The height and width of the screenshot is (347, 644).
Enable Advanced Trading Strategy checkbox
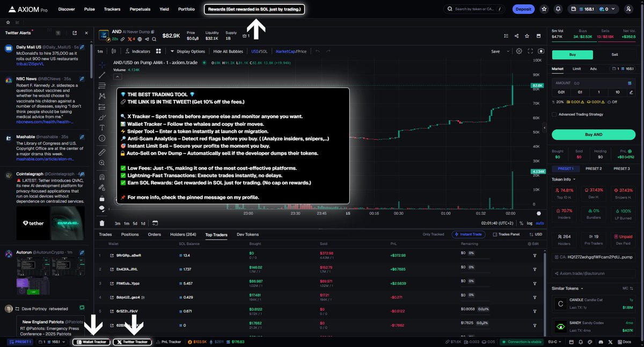[x=554, y=114]
